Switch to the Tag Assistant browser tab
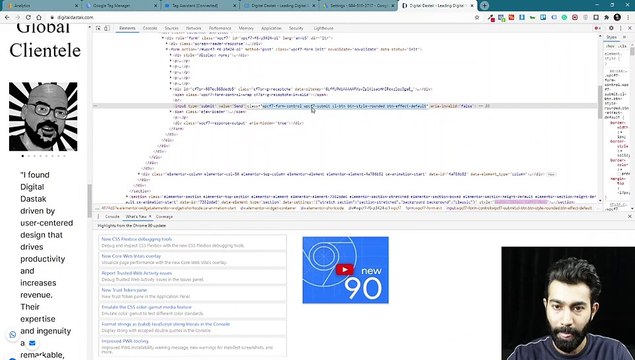Image resolution: width=635 pixels, height=360 pixels. 200,6
